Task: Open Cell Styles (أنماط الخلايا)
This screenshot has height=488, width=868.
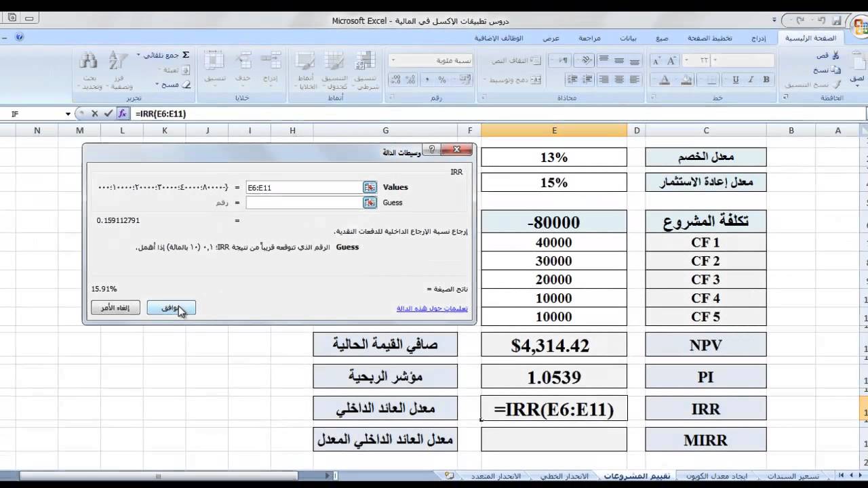Action: 307,70
